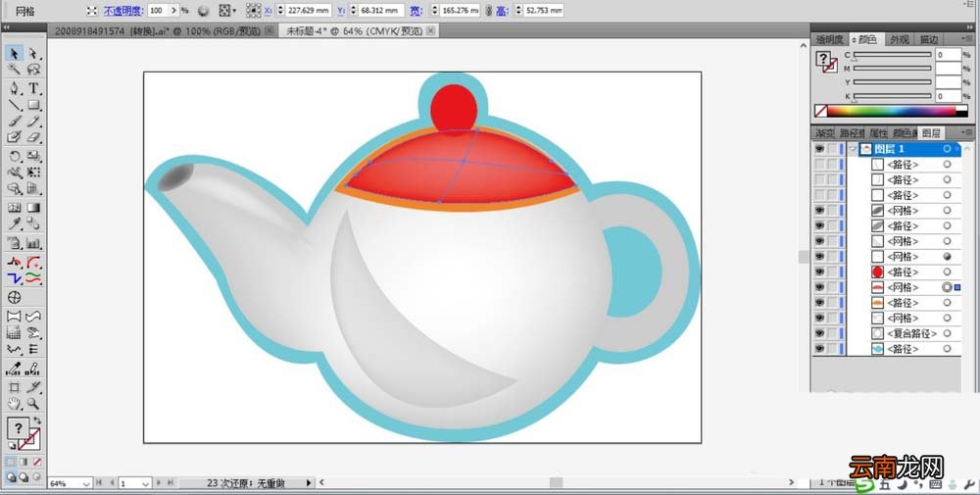This screenshot has height=495, width=980.
Task: Toggle lock box for 图层 1
Action: [832, 149]
